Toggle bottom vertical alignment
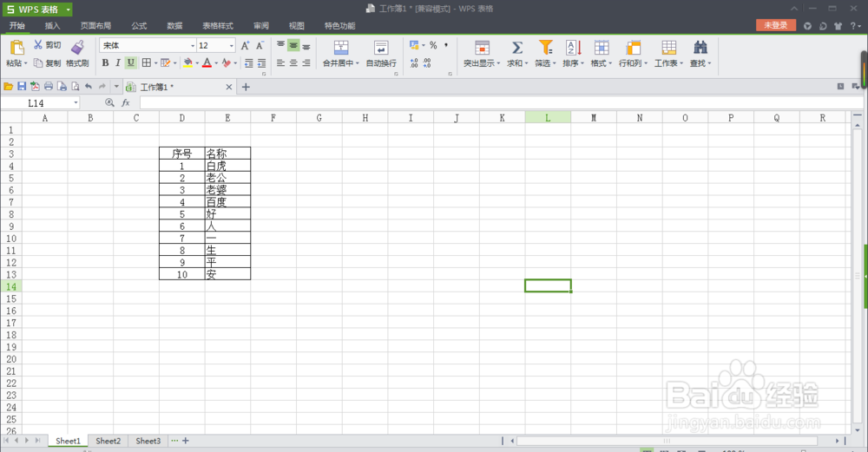Screen dimensions: 868x452 click(x=306, y=45)
